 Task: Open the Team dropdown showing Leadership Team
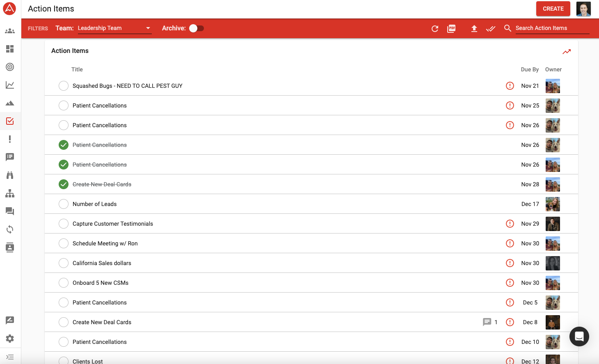[x=114, y=28]
